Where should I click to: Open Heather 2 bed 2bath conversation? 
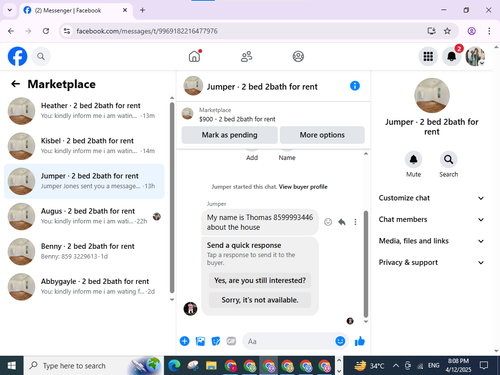tap(84, 111)
